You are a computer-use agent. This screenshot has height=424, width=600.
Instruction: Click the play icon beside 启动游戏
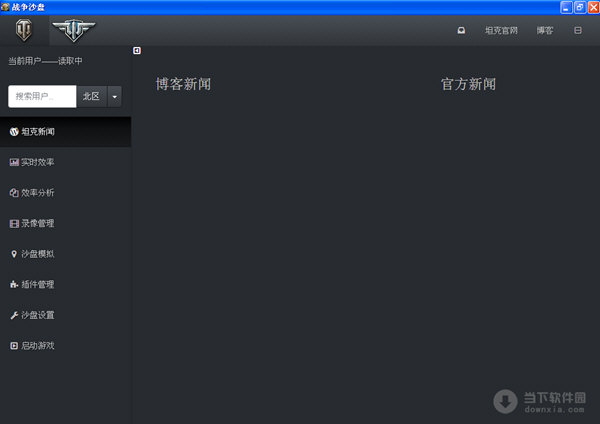click(x=14, y=346)
